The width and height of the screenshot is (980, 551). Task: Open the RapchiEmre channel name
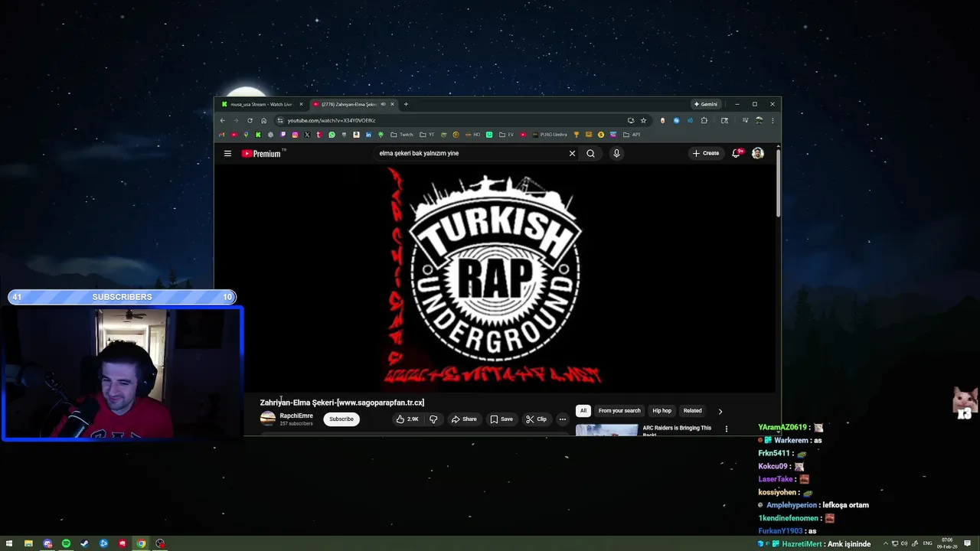coord(296,416)
